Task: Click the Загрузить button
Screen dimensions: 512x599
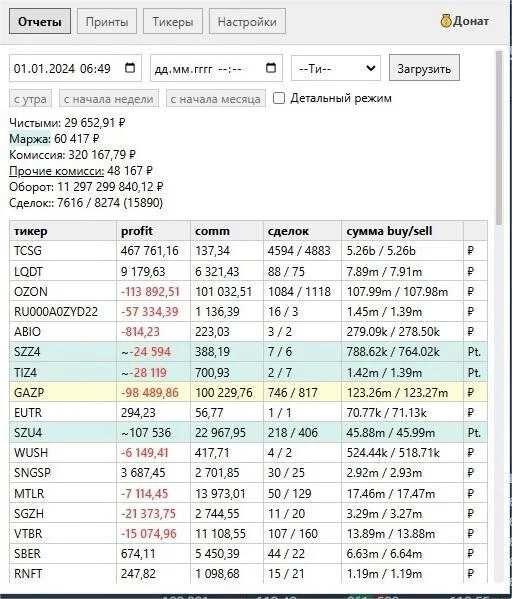Action: pos(424,68)
